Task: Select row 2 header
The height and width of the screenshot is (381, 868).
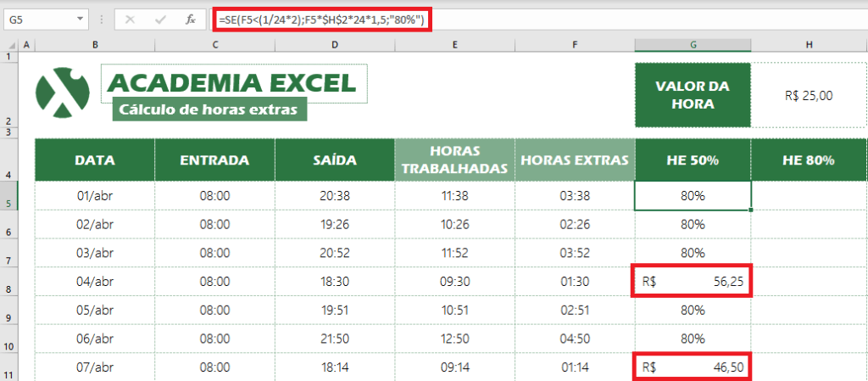Action: 9,95
